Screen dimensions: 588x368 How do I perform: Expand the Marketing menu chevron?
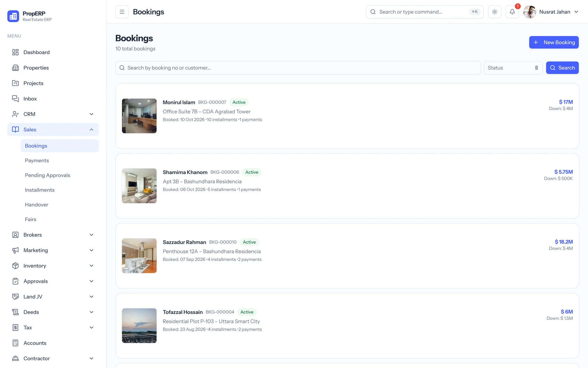91,250
